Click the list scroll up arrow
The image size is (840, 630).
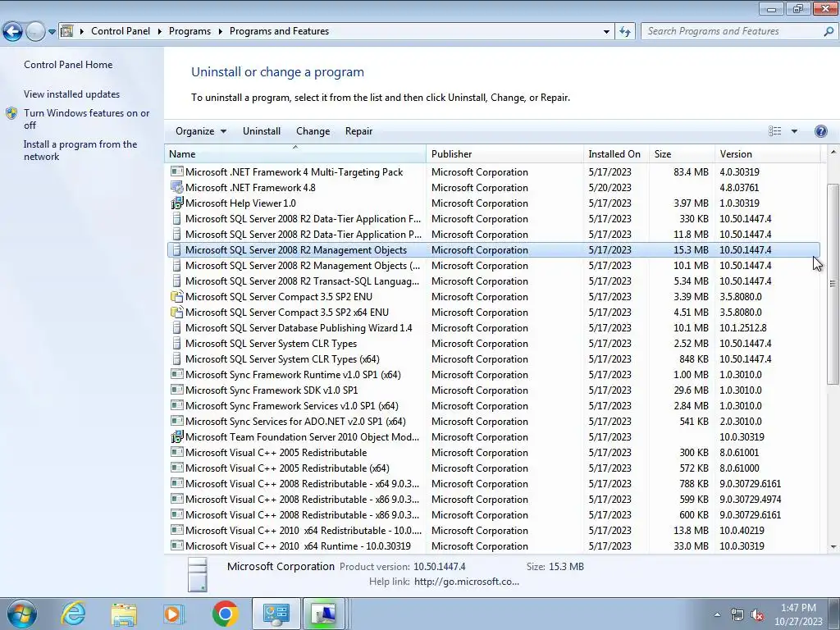(833, 152)
